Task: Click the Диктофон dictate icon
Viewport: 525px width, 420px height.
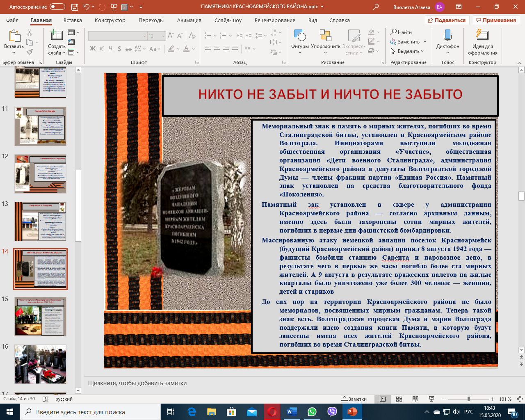Action: pos(447,41)
